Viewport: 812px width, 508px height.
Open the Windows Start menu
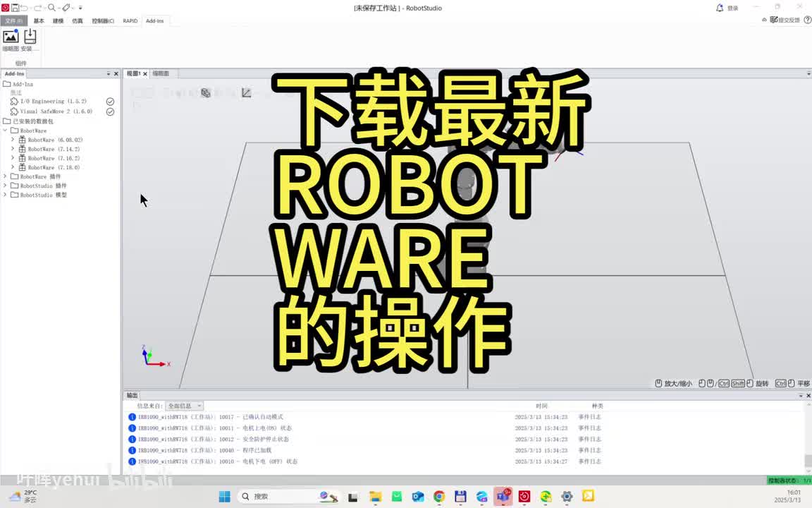coord(224,497)
